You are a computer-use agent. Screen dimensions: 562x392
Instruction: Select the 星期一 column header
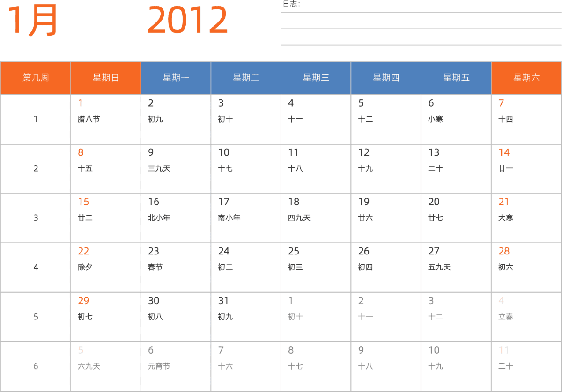pos(176,78)
